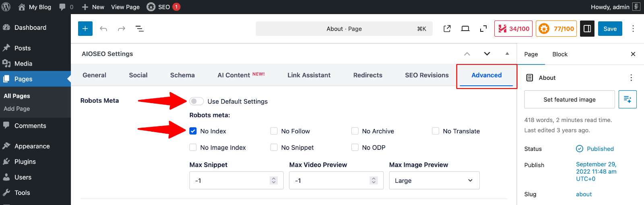The width and height of the screenshot is (644, 205).
Task: Open page preview in new tab icon
Action: click(x=447, y=29)
